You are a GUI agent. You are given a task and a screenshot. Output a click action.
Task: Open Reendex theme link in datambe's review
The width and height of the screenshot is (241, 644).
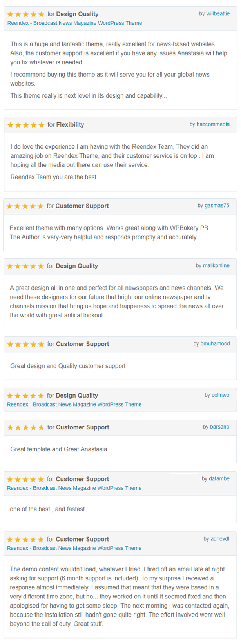click(74, 488)
